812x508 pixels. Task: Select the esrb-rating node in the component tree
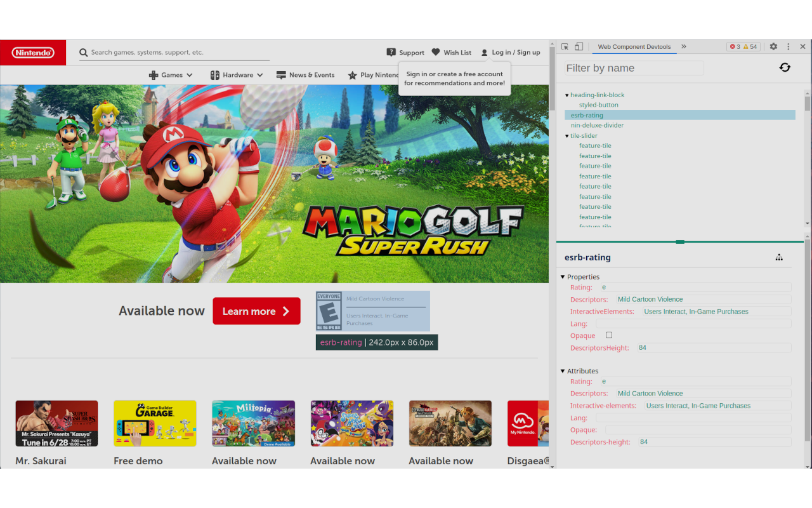pos(586,115)
